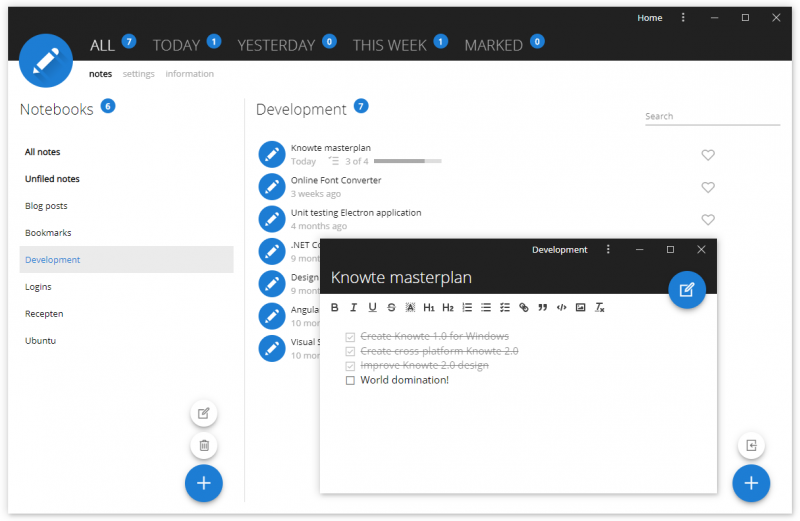
Task: Click the text highlight background icon
Action: pos(410,307)
